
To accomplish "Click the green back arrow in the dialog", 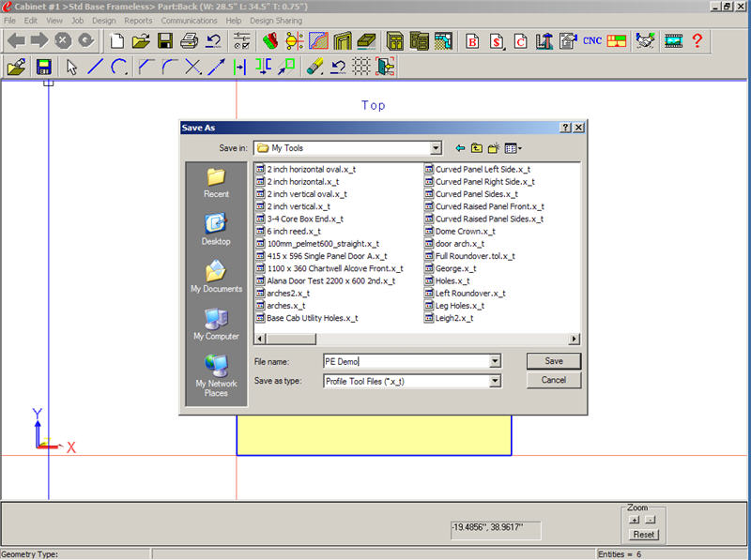I will pos(460,148).
